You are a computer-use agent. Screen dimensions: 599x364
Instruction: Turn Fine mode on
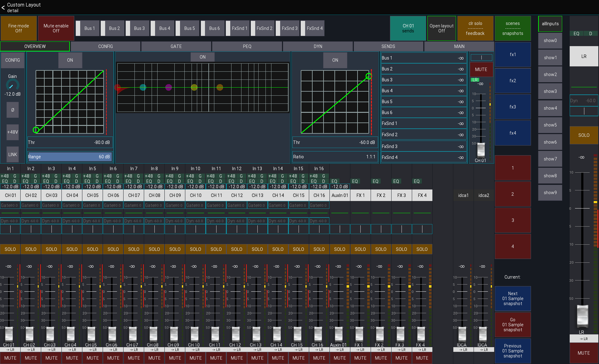[18, 28]
